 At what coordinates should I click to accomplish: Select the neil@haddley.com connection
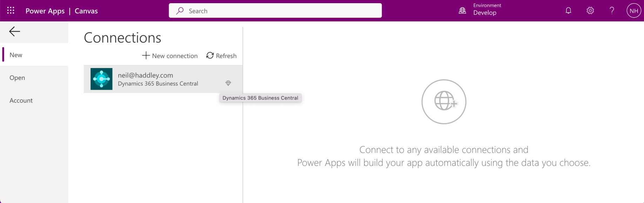(158, 79)
